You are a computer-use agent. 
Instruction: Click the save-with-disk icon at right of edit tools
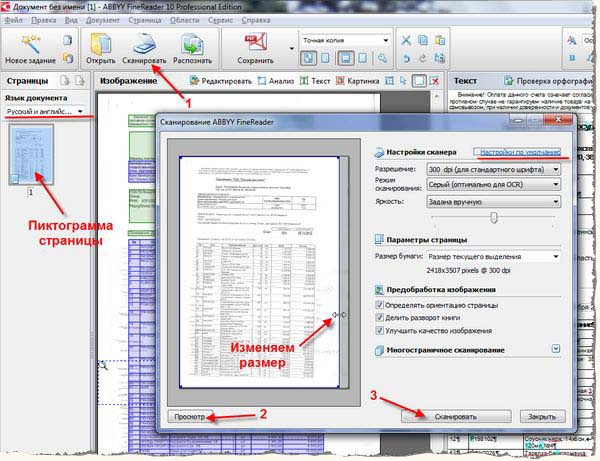tap(440, 58)
